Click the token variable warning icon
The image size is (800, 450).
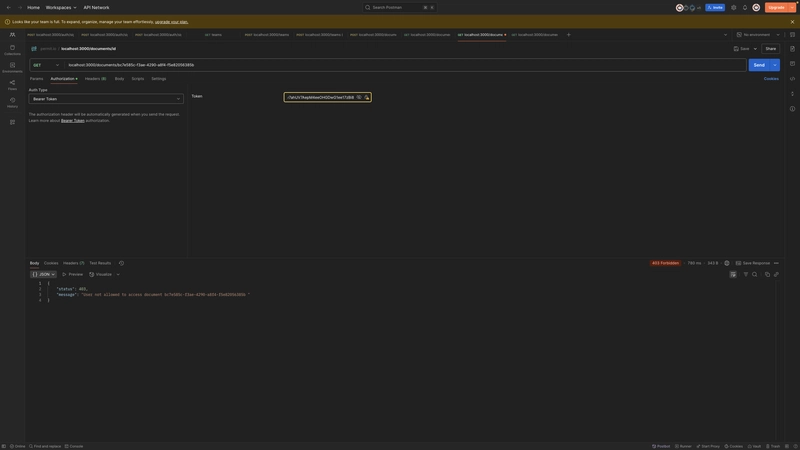click(x=366, y=97)
